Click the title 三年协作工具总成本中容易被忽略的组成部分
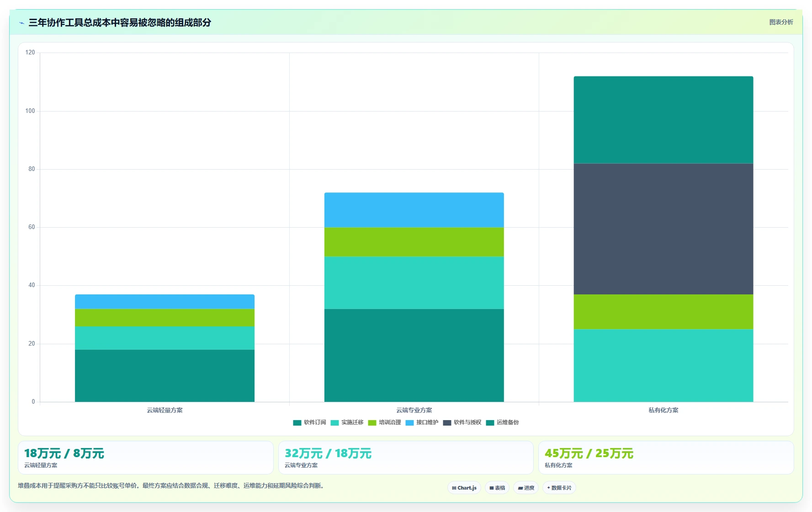The image size is (812, 512). click(x=120, y=23)
